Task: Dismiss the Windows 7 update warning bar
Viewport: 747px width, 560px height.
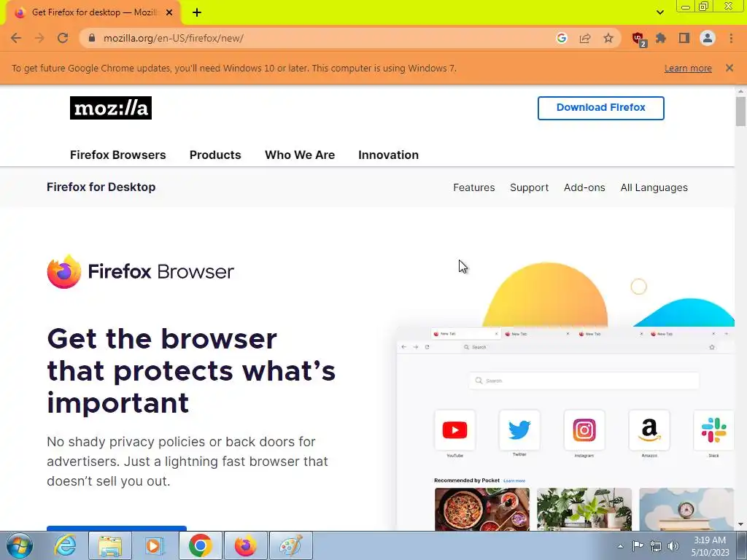Action: click(x=729, y=68)
